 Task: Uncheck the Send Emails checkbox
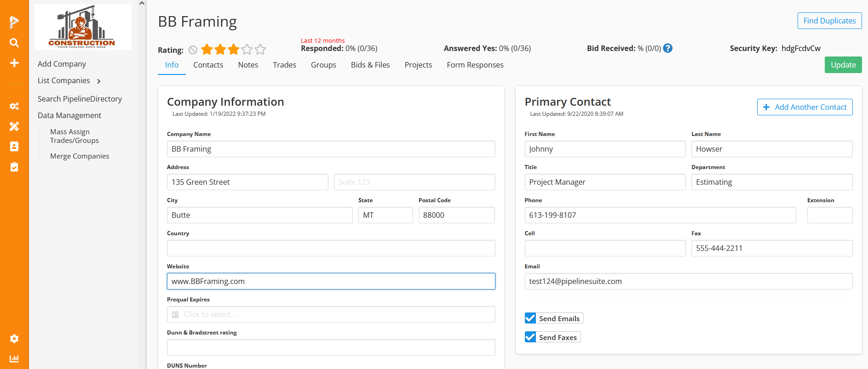pyautogui.click(x=530, y=318)
